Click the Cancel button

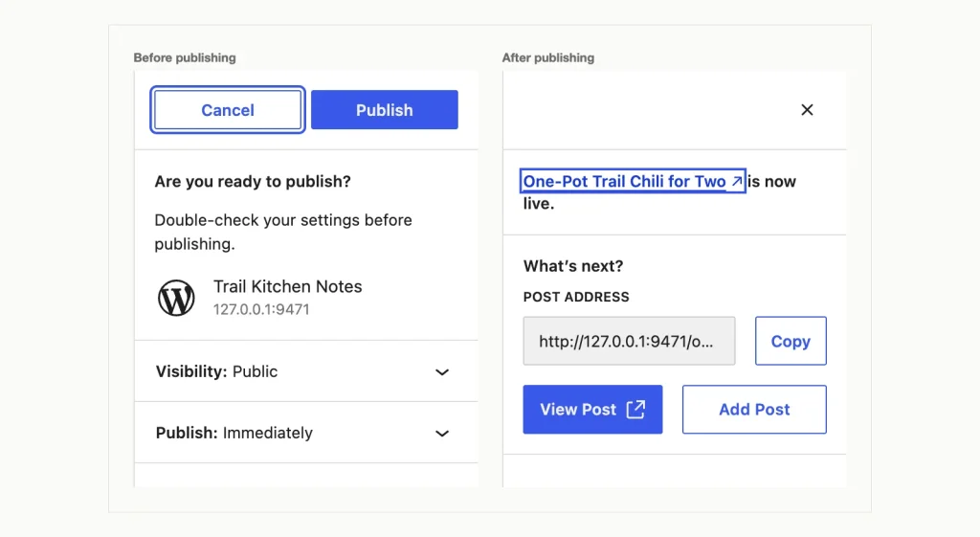point(228,110)
